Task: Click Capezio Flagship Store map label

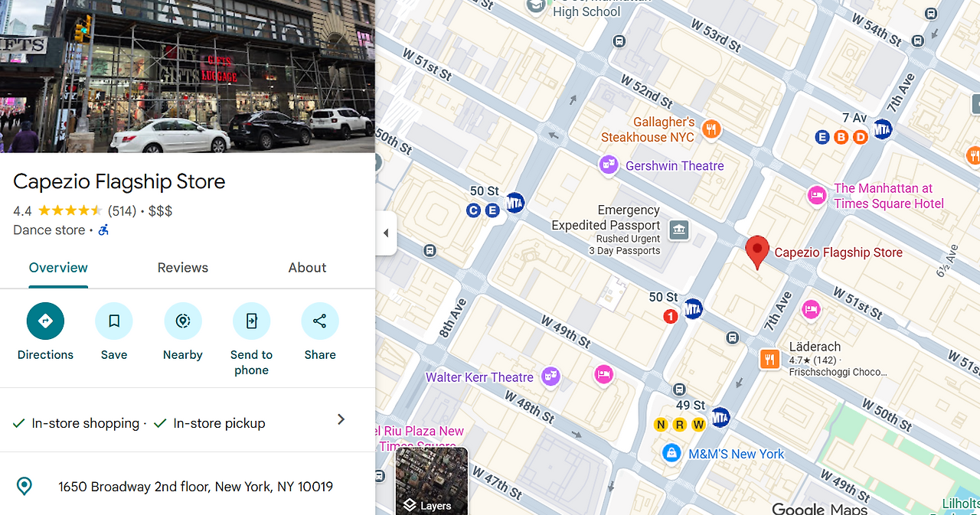Action: [x=838, y=253]
